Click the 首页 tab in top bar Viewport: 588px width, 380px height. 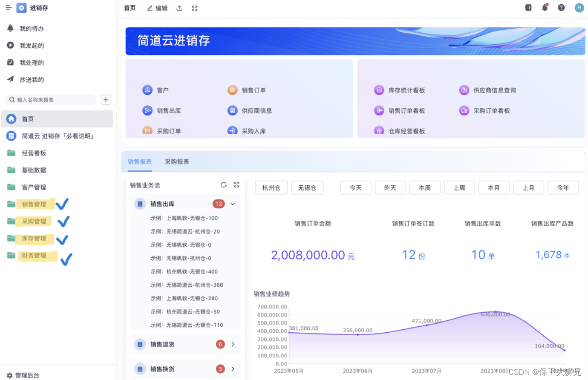tap(130, 8)
